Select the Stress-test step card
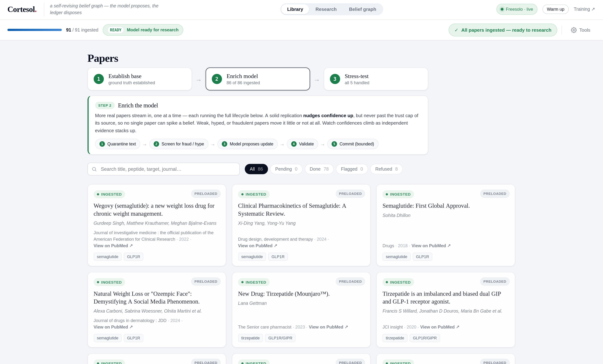Image resolution: width=603 pixels, height=364 pixels. click(376, 79)
